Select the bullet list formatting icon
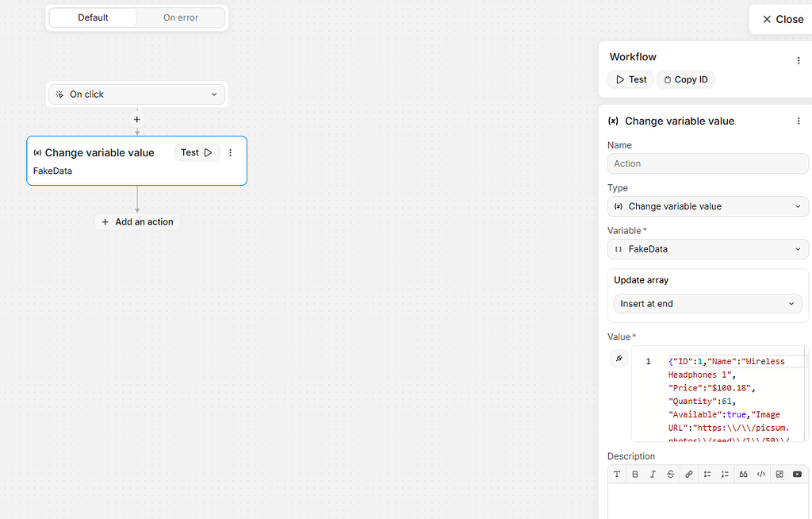The height and width of the screenshot is (519, 812). pyautogui.click(x=707, y=474)
